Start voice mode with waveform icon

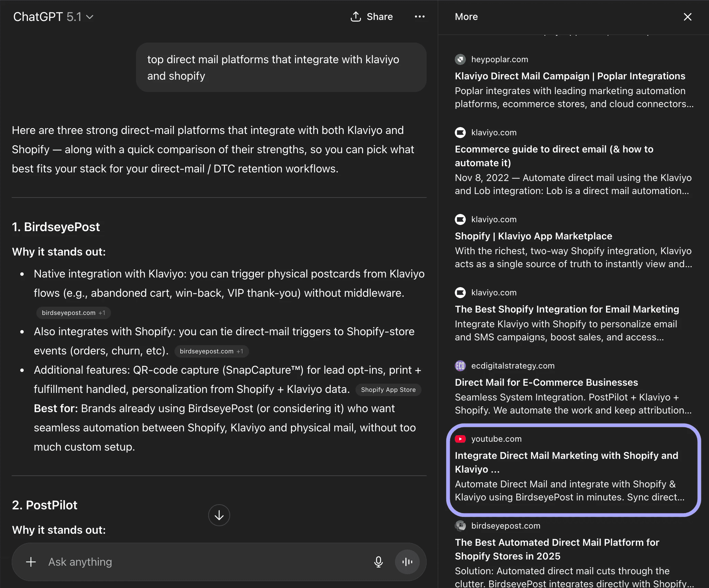pos(407,562)
